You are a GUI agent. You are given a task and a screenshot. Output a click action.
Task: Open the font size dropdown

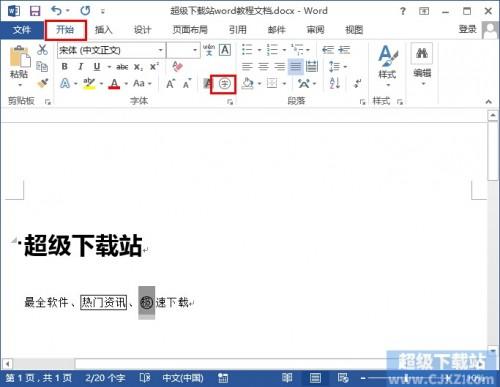click(195, 50)
